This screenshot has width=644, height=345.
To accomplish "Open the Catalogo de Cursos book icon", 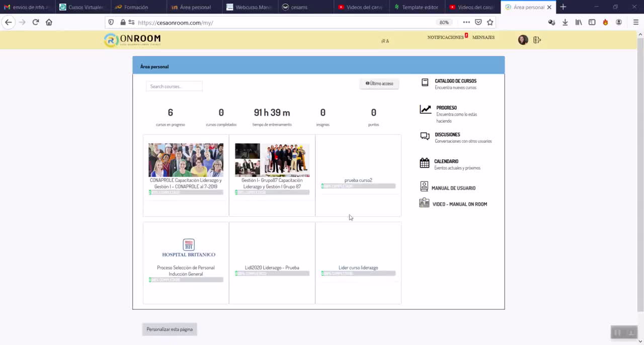I will pos(425,82).
